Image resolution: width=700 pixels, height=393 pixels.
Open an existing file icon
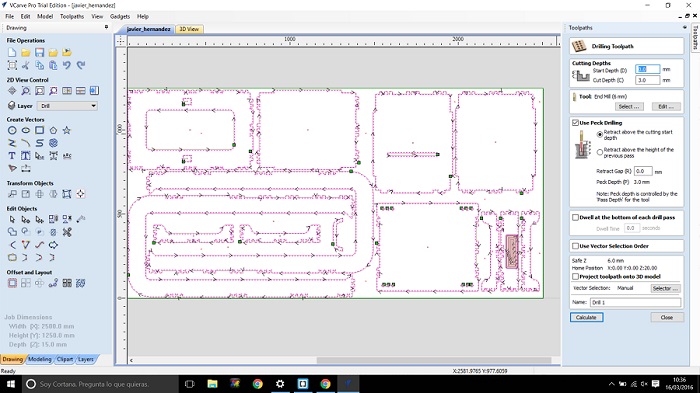(26, 53)
